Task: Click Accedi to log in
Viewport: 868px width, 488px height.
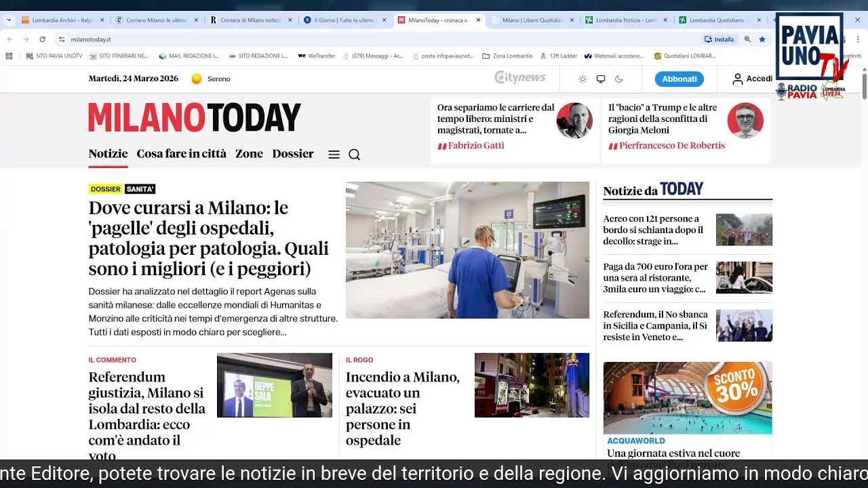Action: pyautogui.click(x=752, y=79)
